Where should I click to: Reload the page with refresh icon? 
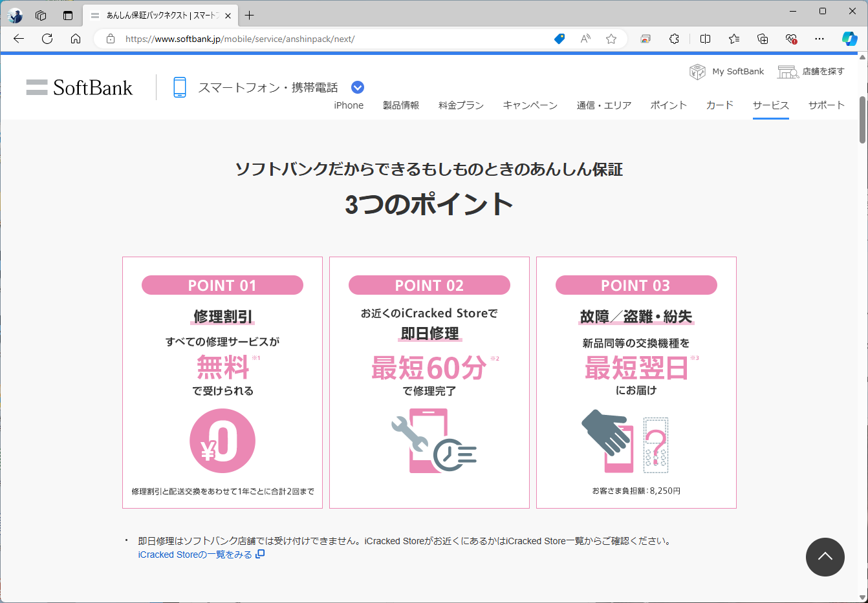(x=47, y=39)
